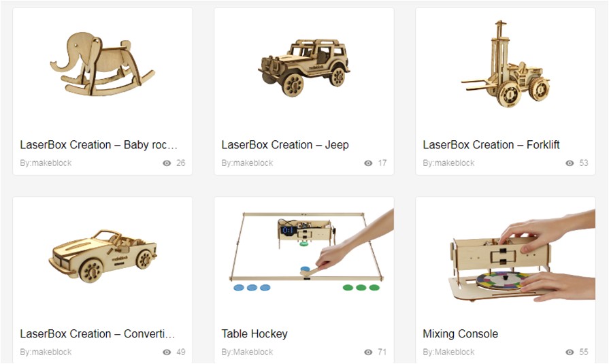This screenshot has width=609, height=364.
Task: Open the LaserBox Creation – Converti… title
Action: click(97, 334)
